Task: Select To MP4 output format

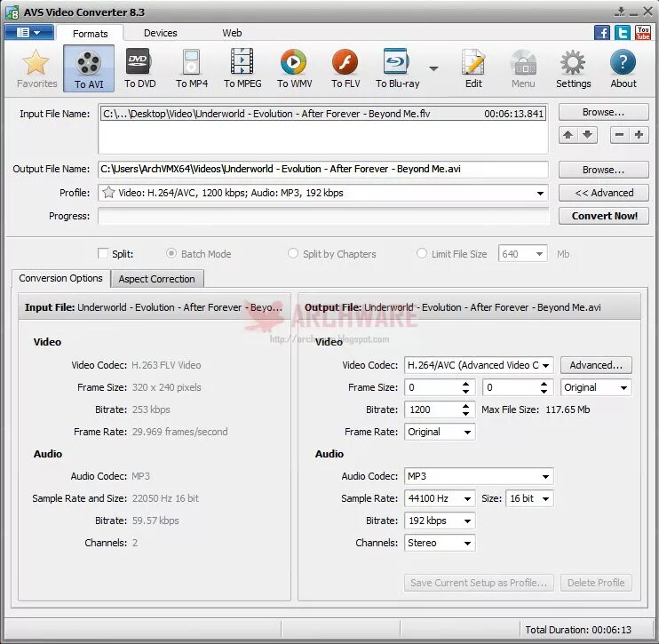Action: [192, 68]
